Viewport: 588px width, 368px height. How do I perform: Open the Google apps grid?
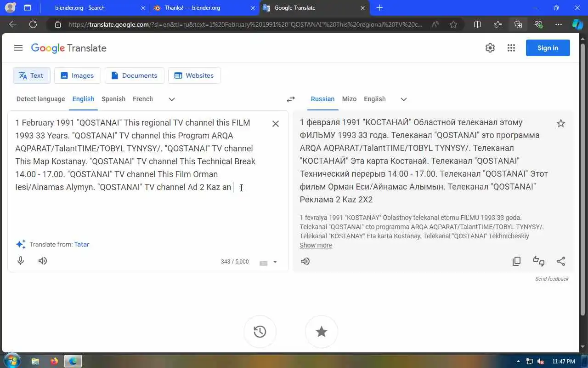tap(511, 48)
